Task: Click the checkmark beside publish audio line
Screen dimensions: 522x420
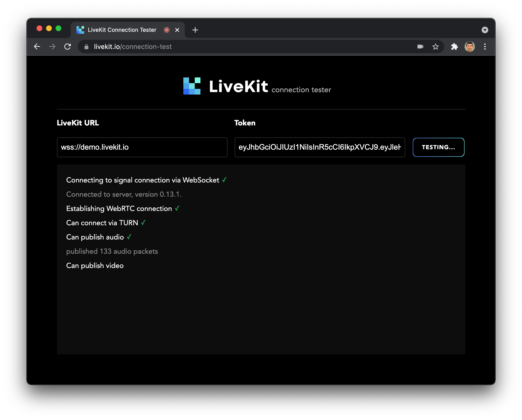Action: [x=129, y=237]
